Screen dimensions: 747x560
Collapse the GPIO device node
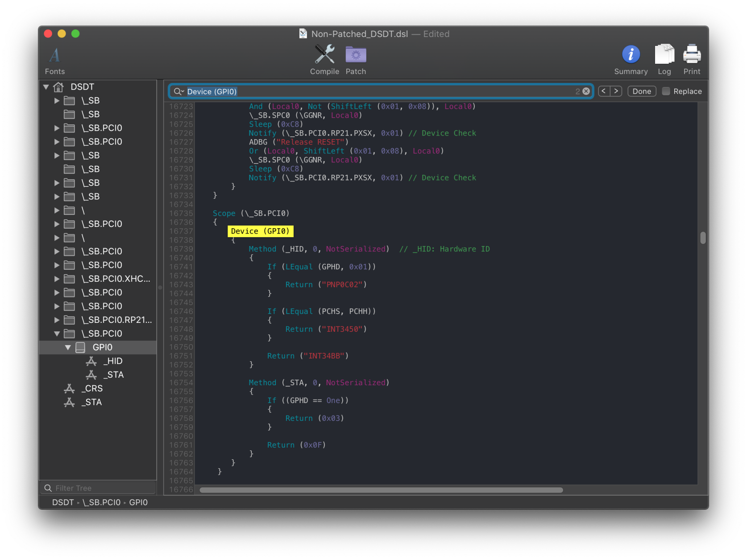68,347
